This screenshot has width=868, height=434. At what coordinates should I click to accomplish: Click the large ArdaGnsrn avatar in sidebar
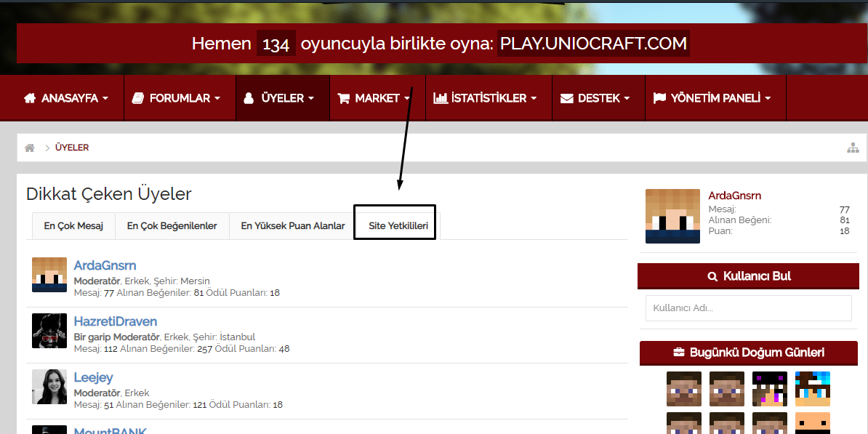coord(672,216)
